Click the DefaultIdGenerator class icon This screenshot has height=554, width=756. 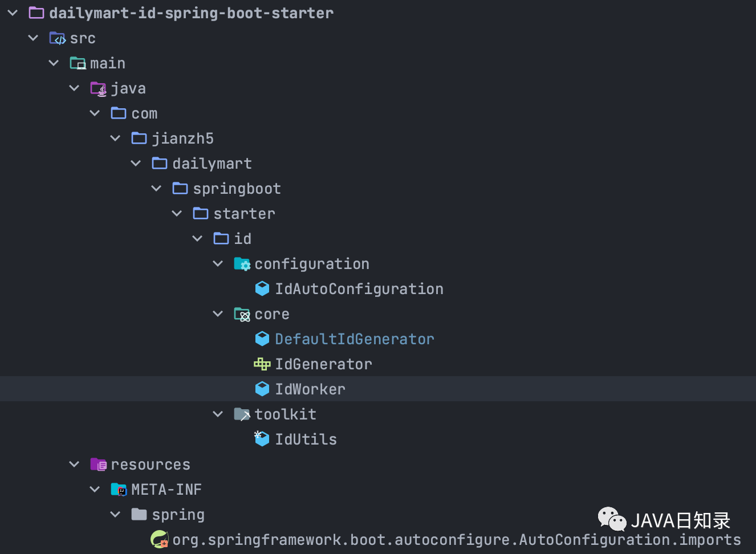click(262, 339)
